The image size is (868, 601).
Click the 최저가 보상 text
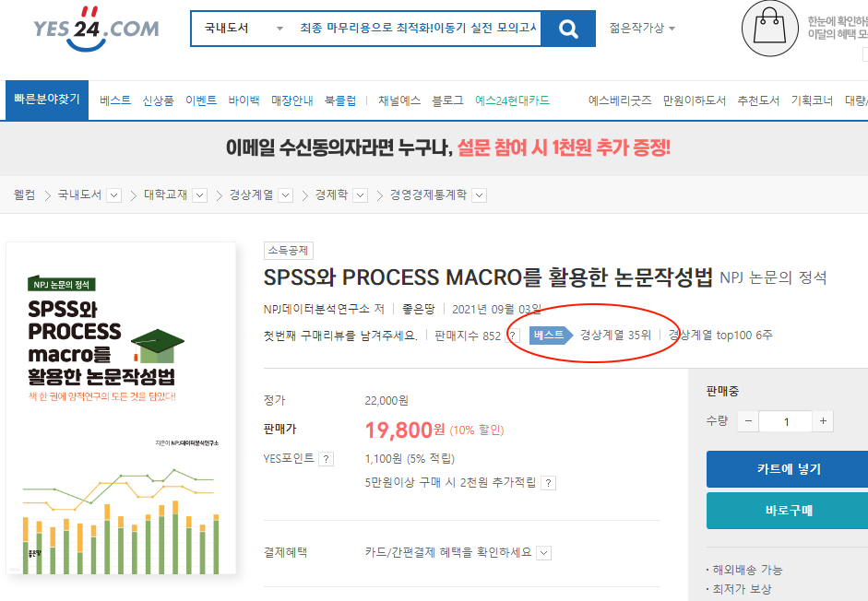(742, 589)
